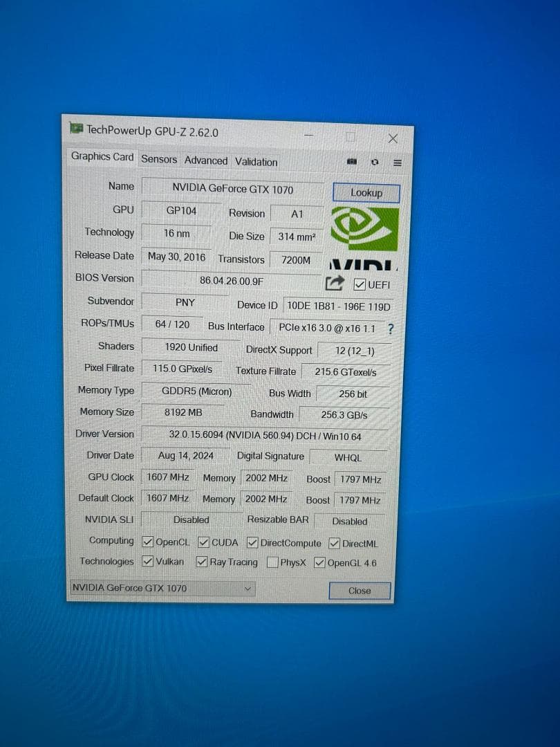The width and height of the screenshot is (560, 747).
Task: Toggle the OpenCL checkbox
Action: coord(148,542)
